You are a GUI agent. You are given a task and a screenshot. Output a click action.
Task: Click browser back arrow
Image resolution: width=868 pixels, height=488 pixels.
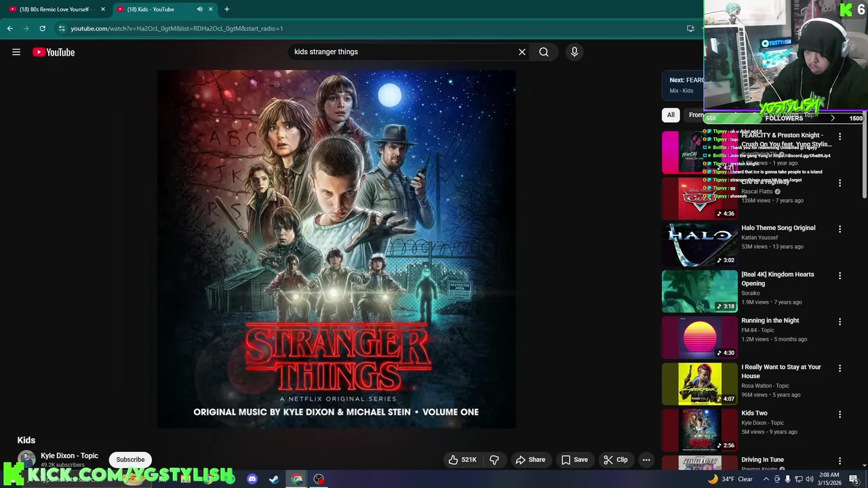coord(9,28)
